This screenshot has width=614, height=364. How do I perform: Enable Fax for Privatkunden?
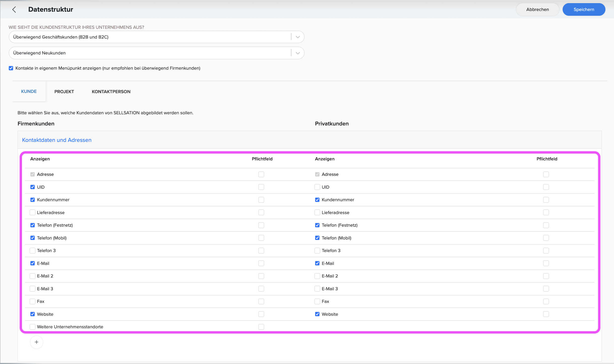[x=317, y=301]
